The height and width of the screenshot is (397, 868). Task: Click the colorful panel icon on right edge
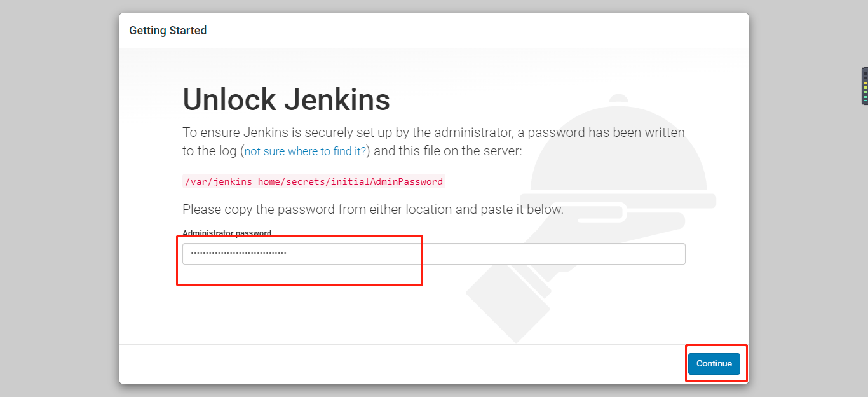tap(864, 86)
